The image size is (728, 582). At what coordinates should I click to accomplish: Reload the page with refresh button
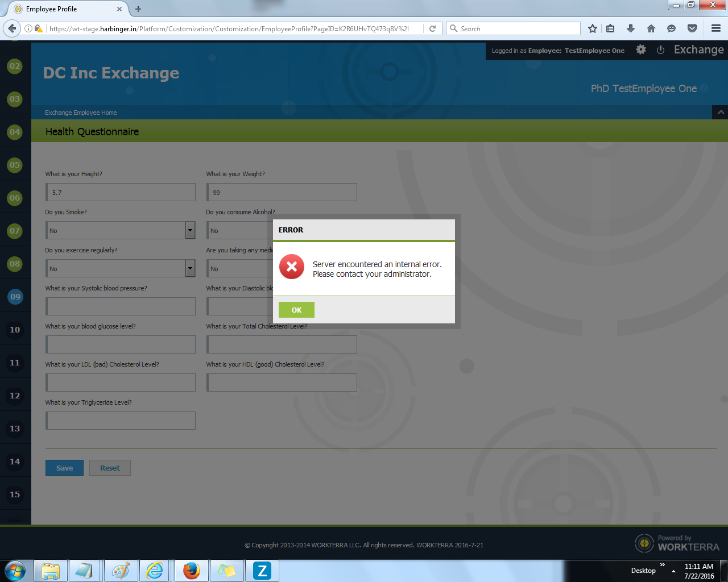click(x=432, y=28)
